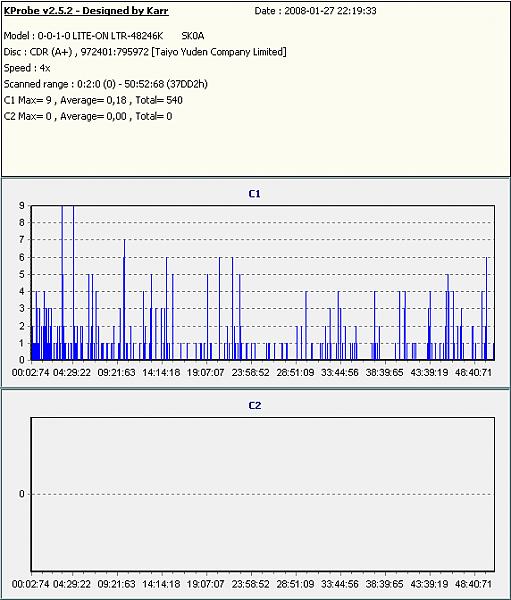The width and height of the screenshot is (511, 600).
Task: Select the Model LITE-ON LTR-48246K line
Action: [104, 36]
